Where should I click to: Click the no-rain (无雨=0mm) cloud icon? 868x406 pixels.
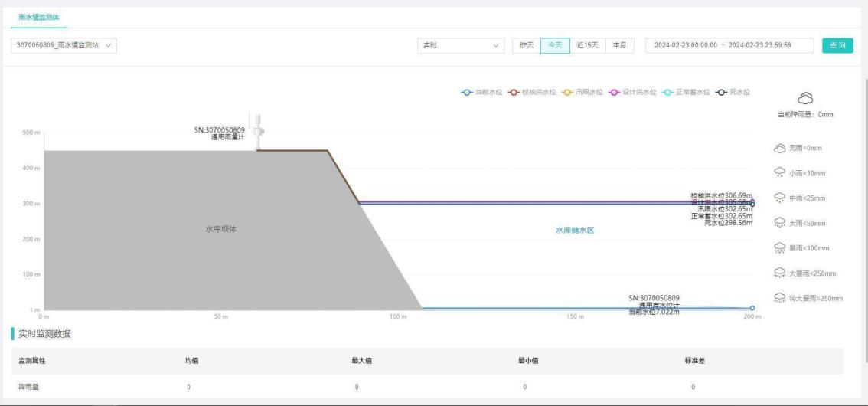[780, 148]
